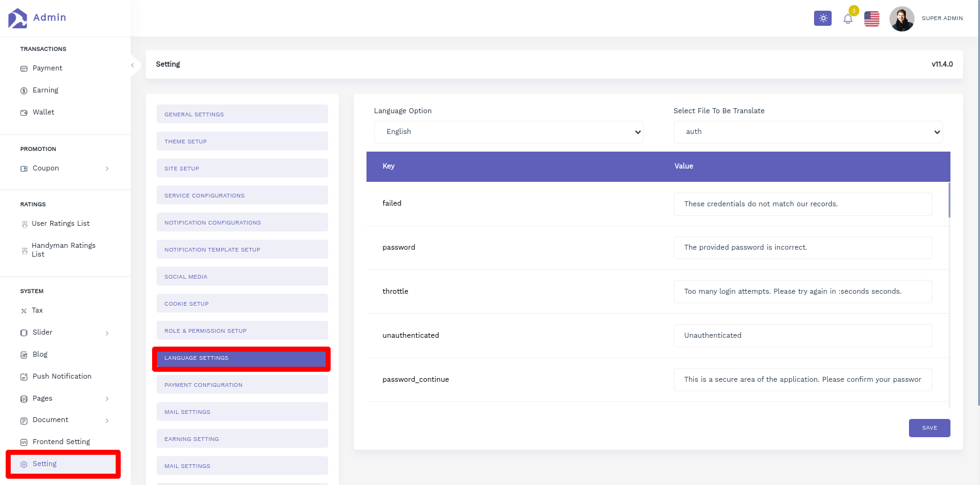
Task: Open language selector US flag icon
Action: (872, 19)
